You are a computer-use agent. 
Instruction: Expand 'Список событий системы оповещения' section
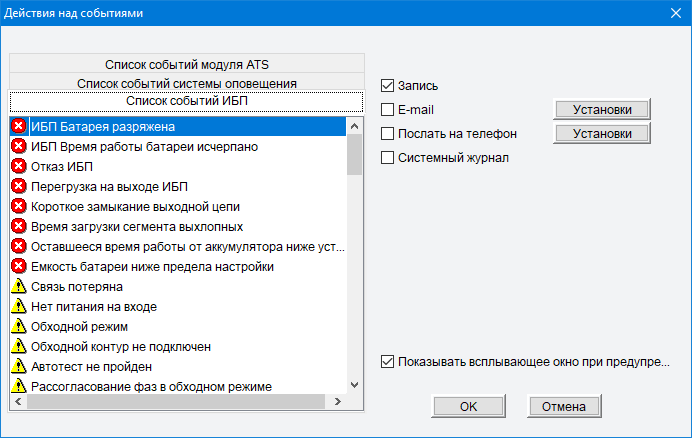pos(186,83)
